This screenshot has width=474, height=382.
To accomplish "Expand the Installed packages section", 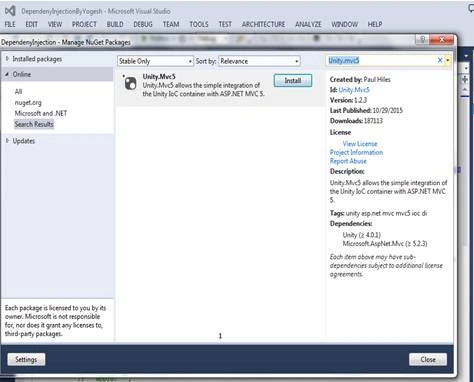I will 7,59.
